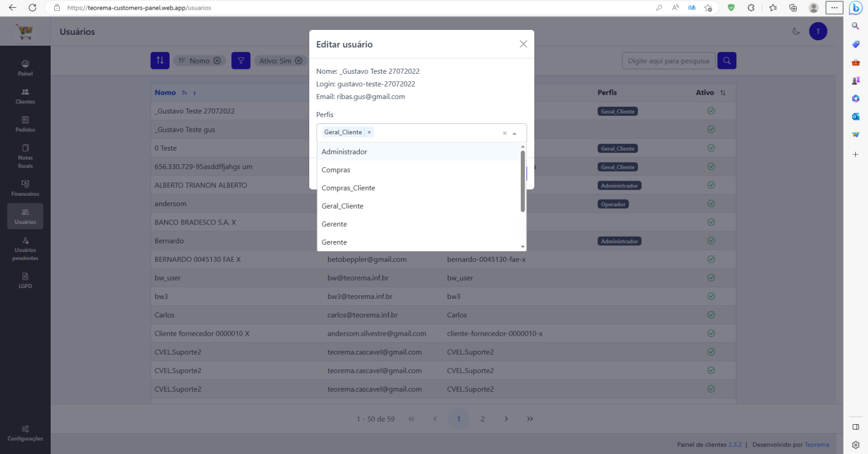The image size is (868, 454).
Task: Open the Teorema link in footer
Action: coord(817,444)
